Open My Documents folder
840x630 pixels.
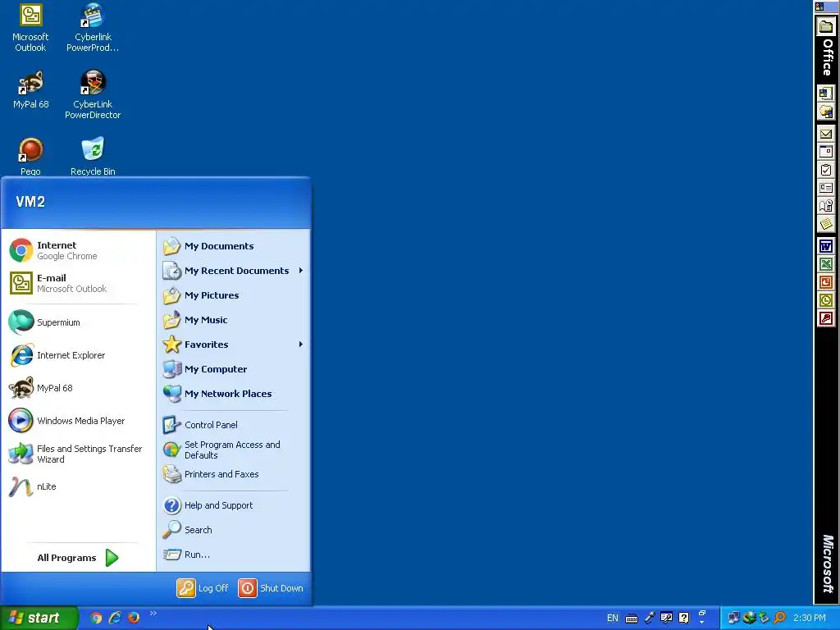click(234, 246)
